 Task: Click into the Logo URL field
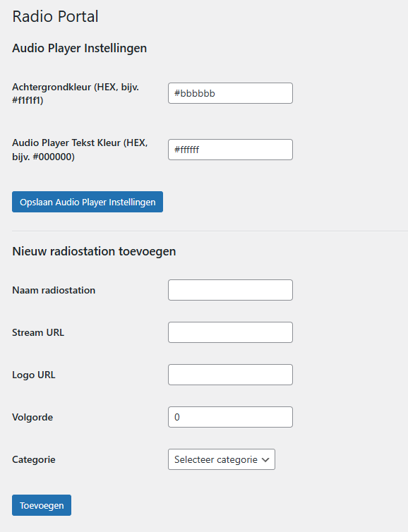(230, 375)
